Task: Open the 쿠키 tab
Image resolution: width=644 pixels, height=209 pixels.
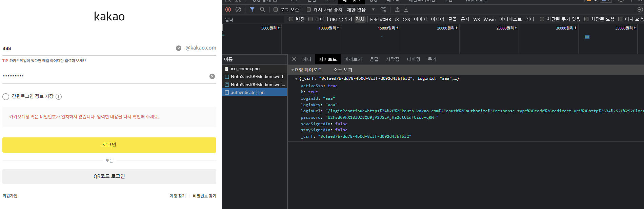Action: coord(432,59)
